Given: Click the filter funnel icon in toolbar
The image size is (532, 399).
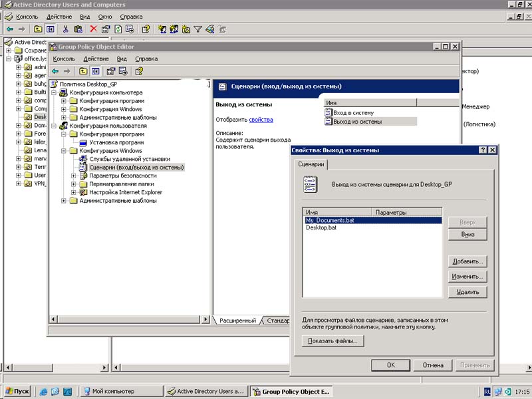Looking at the screenshot, I should (198, 29).
